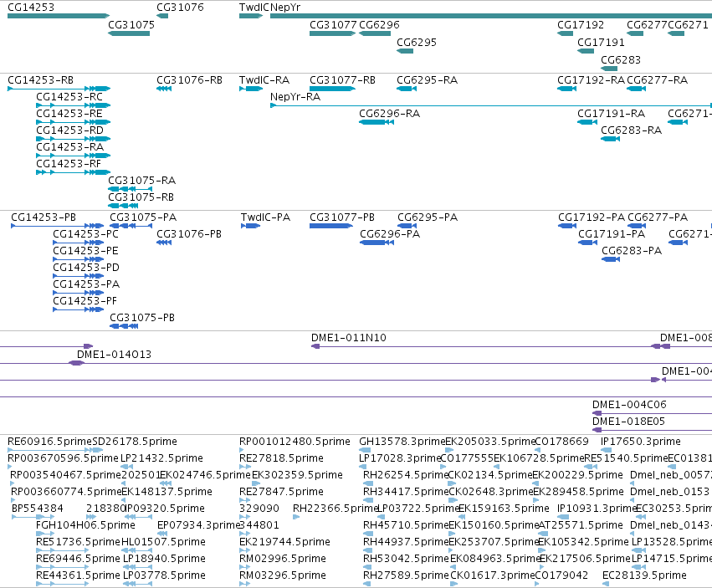Open transcript CG17192-RA
The image size is (712, 588).
click(x=566, y=89)
